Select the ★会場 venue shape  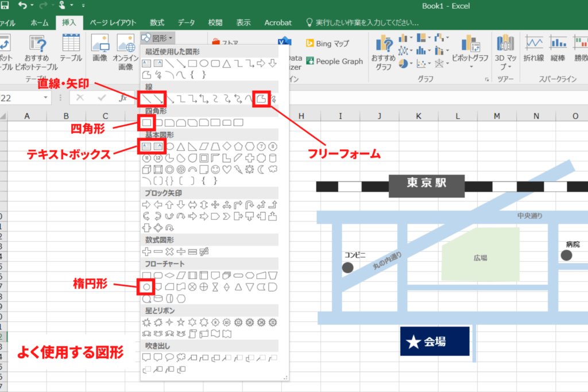pyautogui.click(x=435, y=341)
